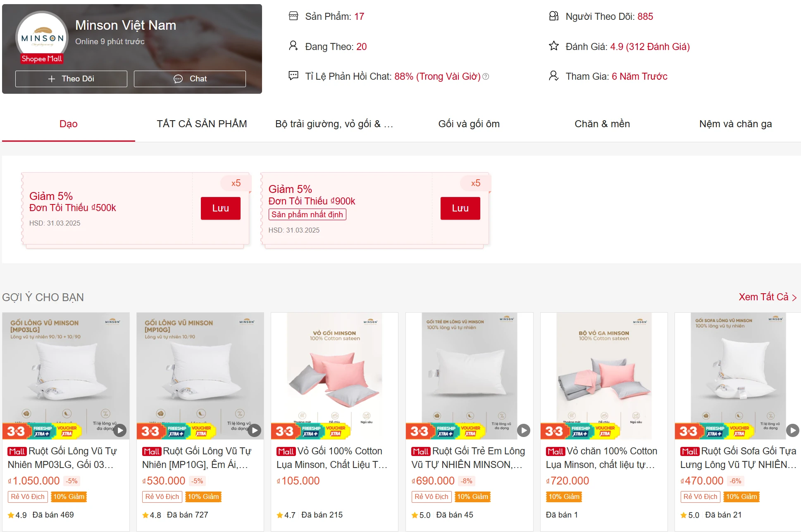Expand Xem Tất Cả recommendations
Screen dimensions: 801x532
pyautogui.click(x=767, y=297)
